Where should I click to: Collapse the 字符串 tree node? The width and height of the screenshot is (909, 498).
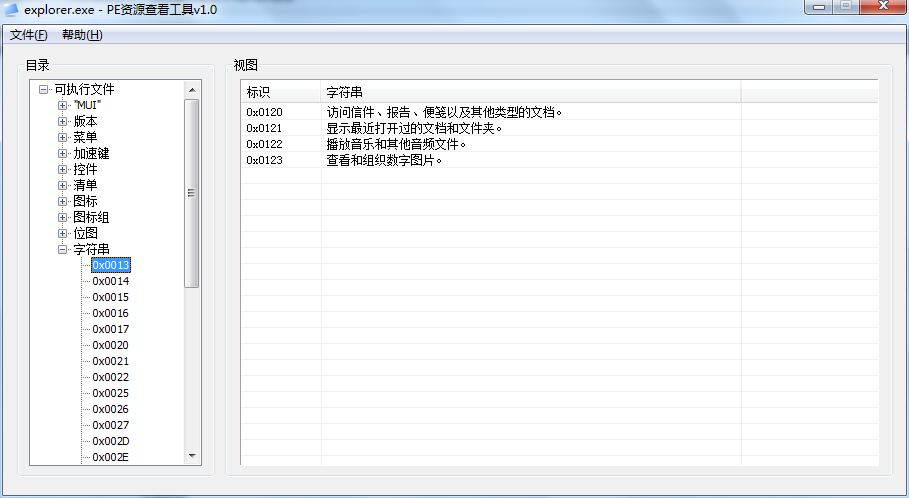click(x=63, y=249)
